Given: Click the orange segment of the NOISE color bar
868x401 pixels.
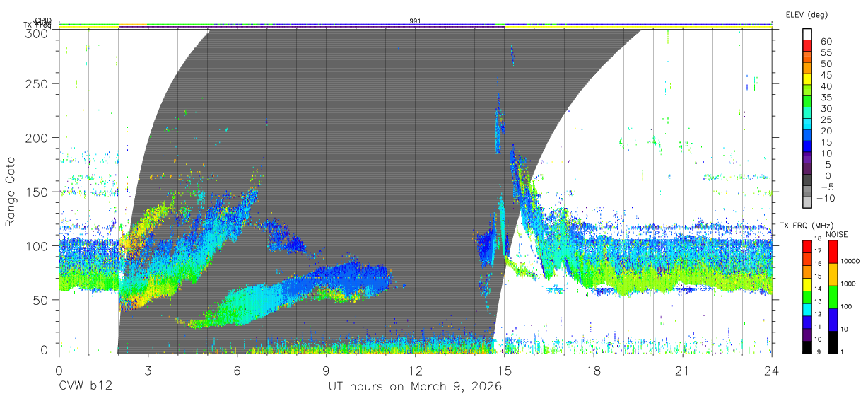Looking at the screenshot, I should [833, 274].
